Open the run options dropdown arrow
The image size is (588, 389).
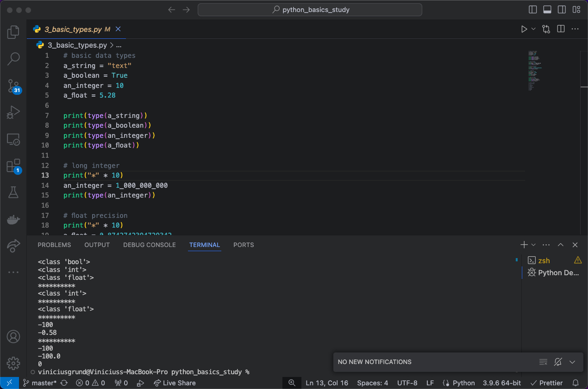click(533, 29)
